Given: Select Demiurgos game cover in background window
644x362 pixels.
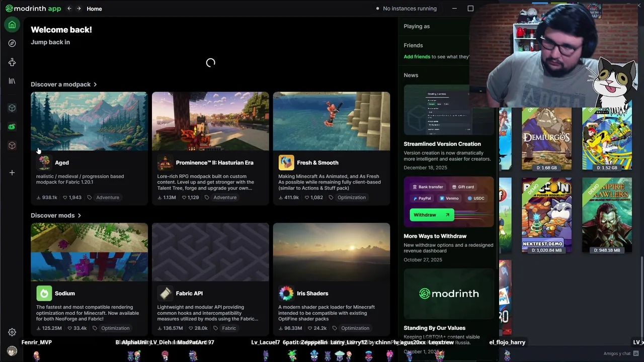Looking at the screenshot, I should point(546,139).
